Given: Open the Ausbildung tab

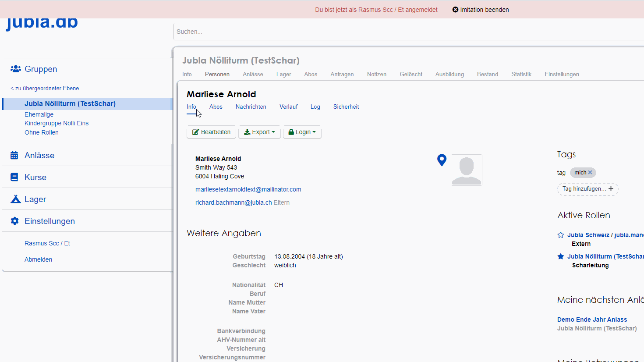Looking at the screenshot, I should [x=449, y=74].
